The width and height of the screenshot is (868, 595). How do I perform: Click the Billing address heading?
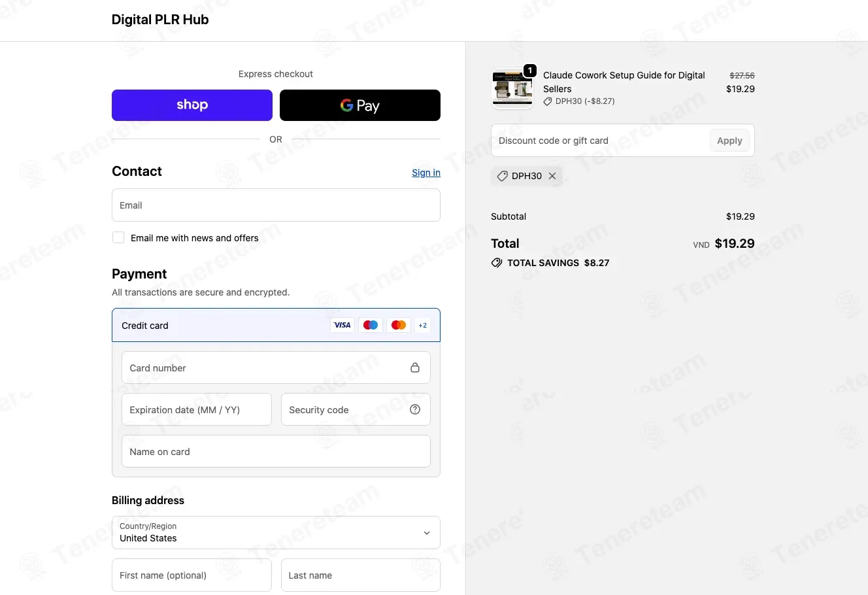click(148, 500)
